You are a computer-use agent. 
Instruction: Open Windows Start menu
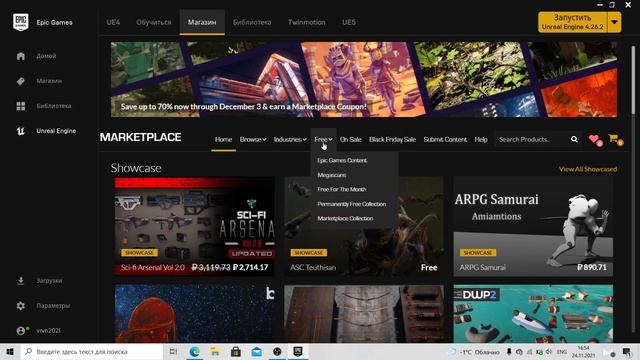click(10, 351)
